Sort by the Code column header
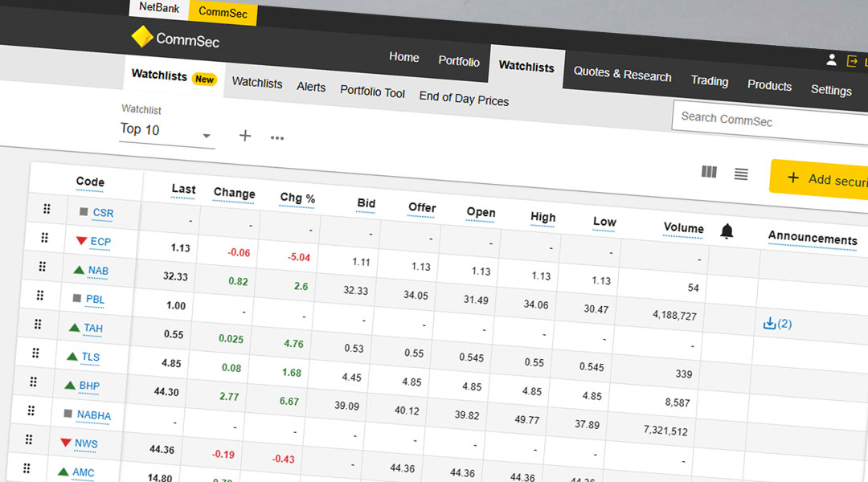 pyautogui.click(x=90, y=182)
